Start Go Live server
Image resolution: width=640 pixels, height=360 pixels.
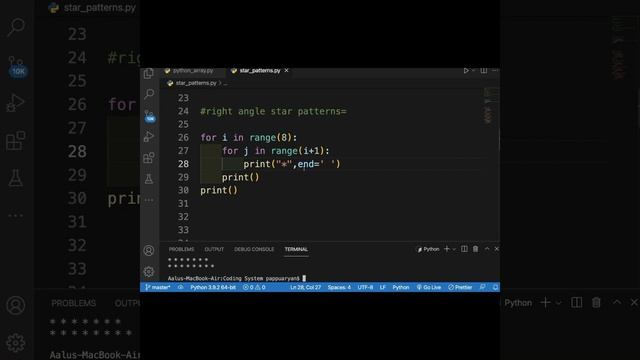tap(429, 287)
